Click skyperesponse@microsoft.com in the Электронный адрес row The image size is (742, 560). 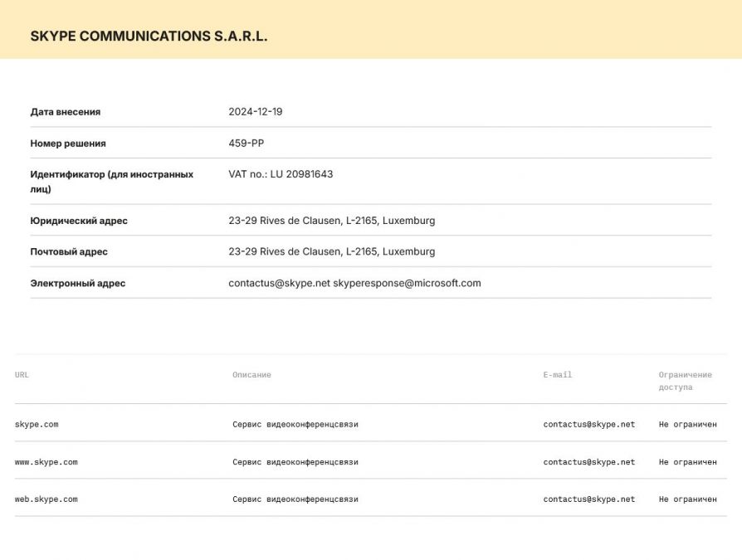[407, 283]
